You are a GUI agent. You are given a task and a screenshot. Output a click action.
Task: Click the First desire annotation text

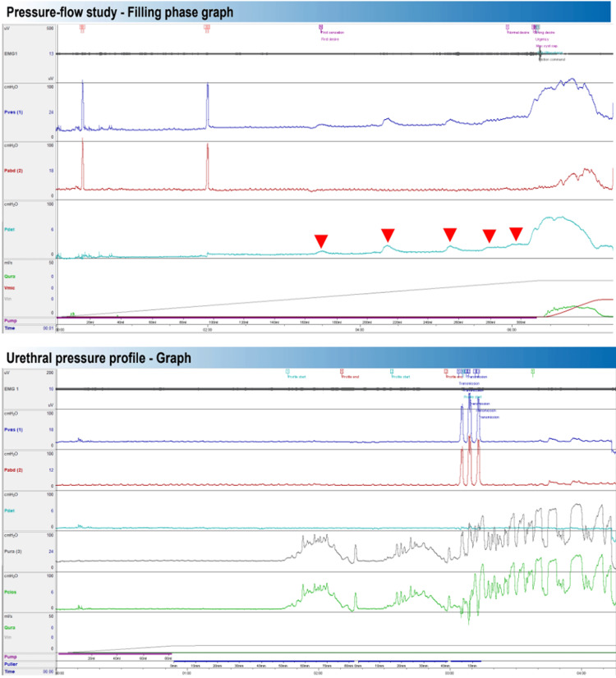(x=330, y=39)
